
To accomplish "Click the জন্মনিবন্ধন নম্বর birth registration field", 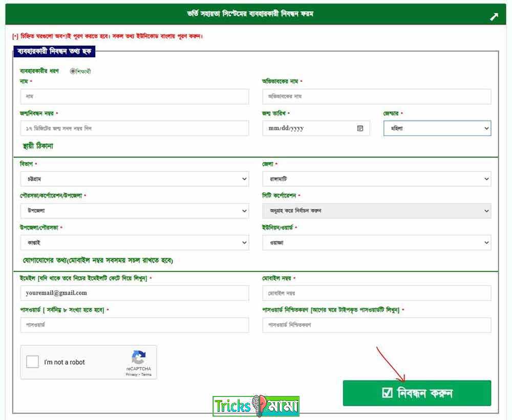I will [x=135, y=128].
